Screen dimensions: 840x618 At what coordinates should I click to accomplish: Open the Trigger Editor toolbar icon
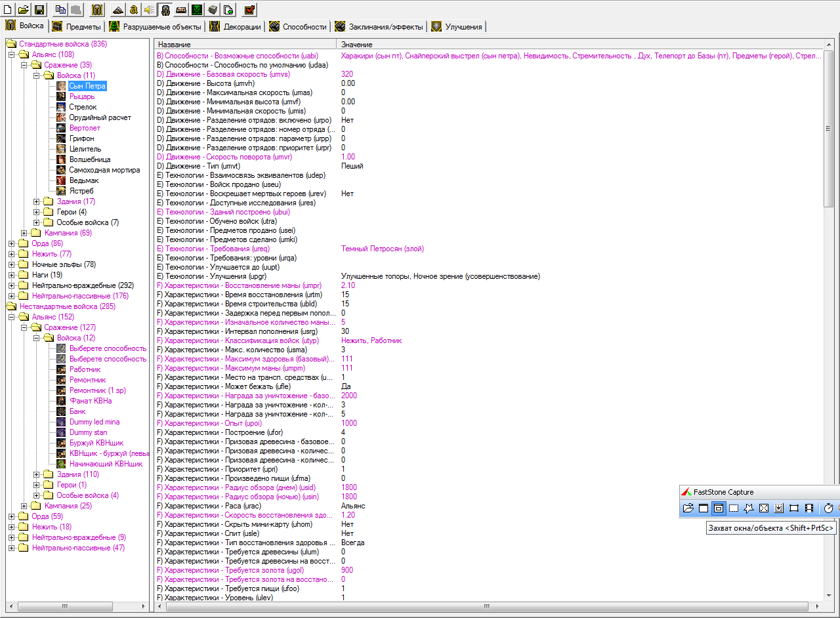[134, 10]
